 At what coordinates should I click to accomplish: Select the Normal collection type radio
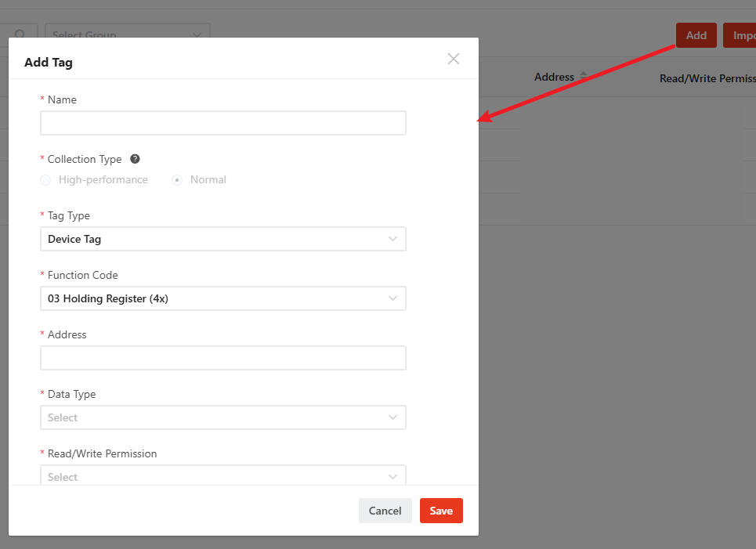tap(177, 180)
